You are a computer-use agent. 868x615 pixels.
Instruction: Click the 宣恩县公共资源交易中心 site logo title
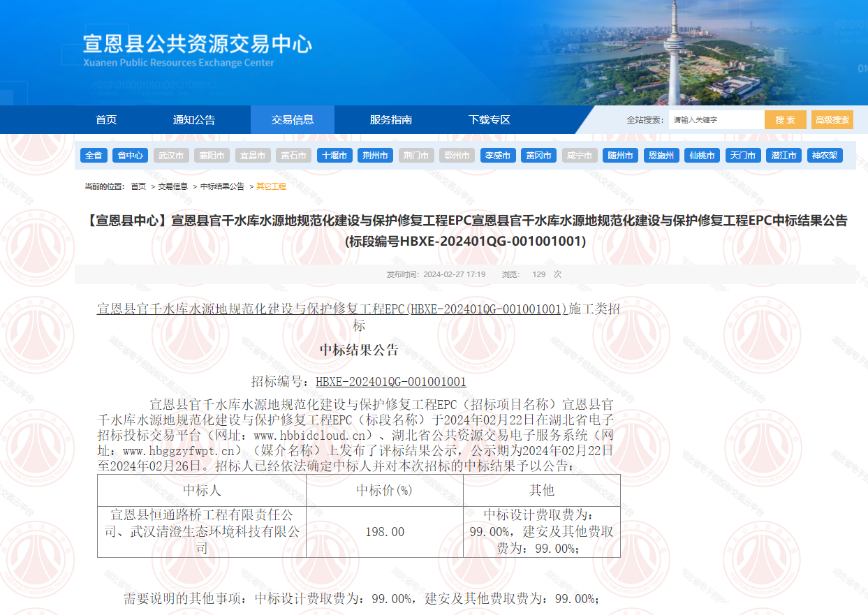(x=197, y=44)
